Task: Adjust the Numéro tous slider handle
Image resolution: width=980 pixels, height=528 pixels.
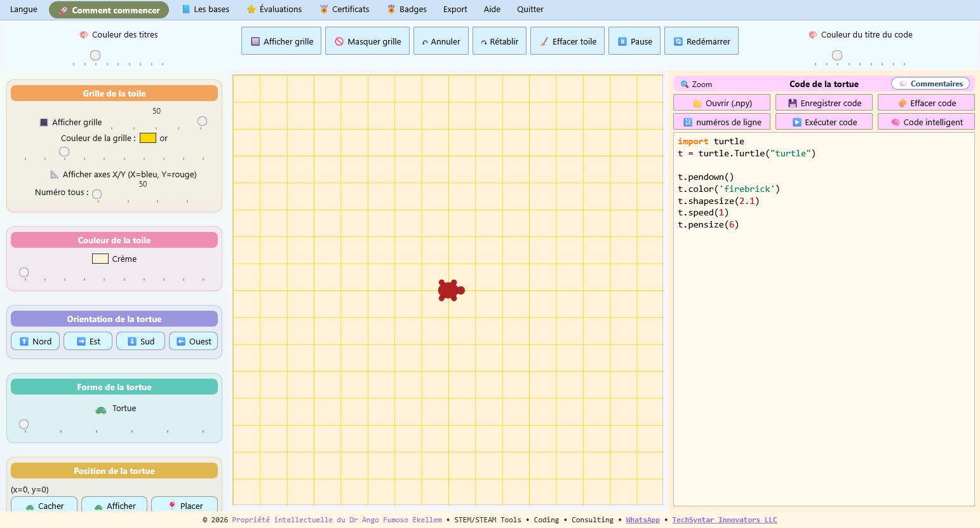Action: 97,194
